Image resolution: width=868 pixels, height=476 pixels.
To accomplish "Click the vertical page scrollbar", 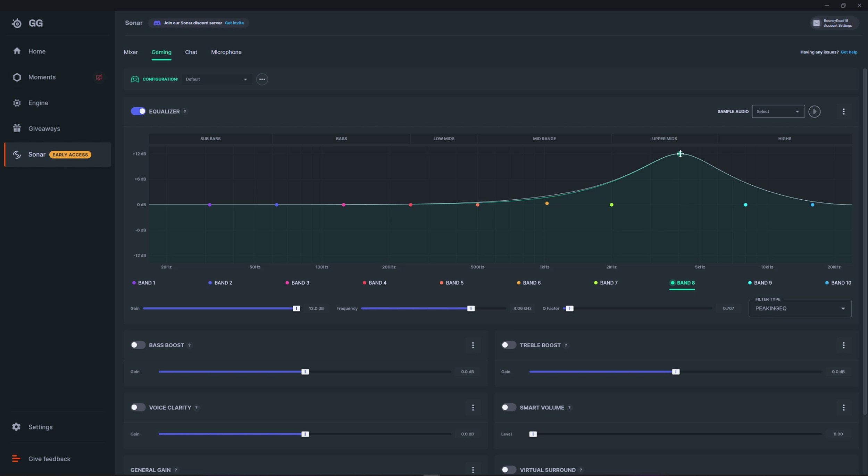I will tap(865, 242).
